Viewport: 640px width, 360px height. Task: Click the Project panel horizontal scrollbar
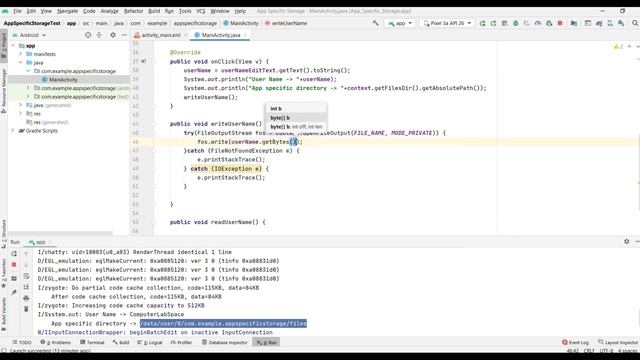click(x=60, y=233)
